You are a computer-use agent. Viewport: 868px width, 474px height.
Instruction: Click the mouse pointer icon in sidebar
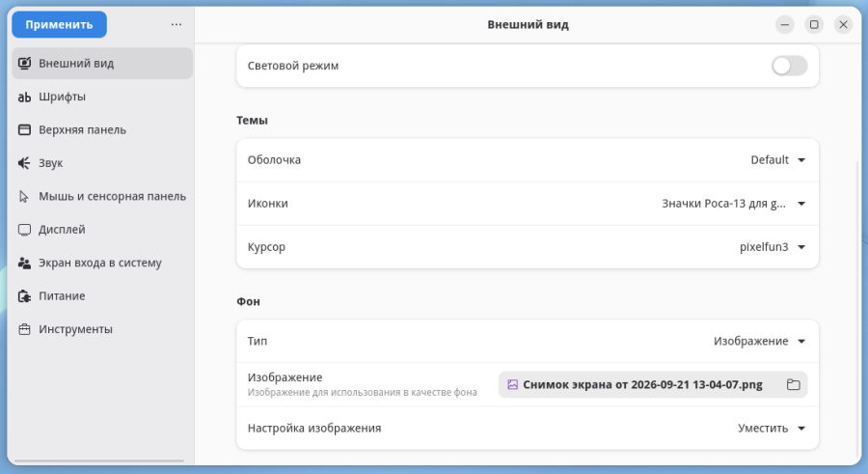click(24, 196)
